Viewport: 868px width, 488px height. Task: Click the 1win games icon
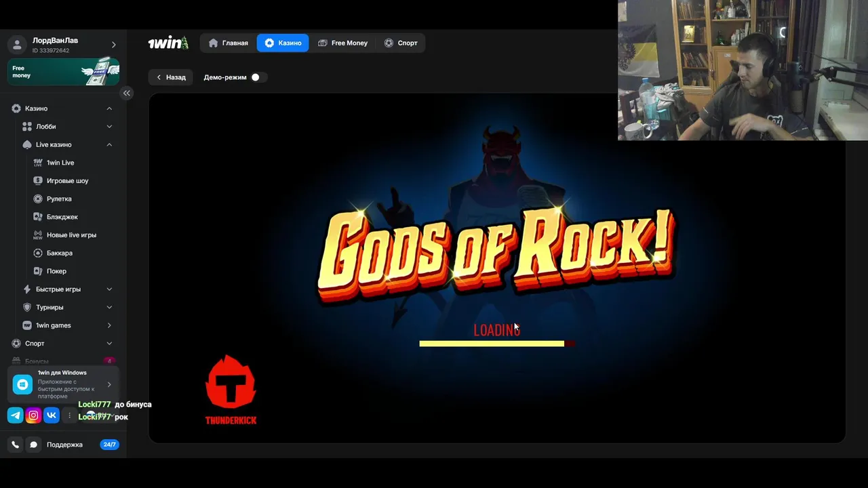click(x=27, y=325)
